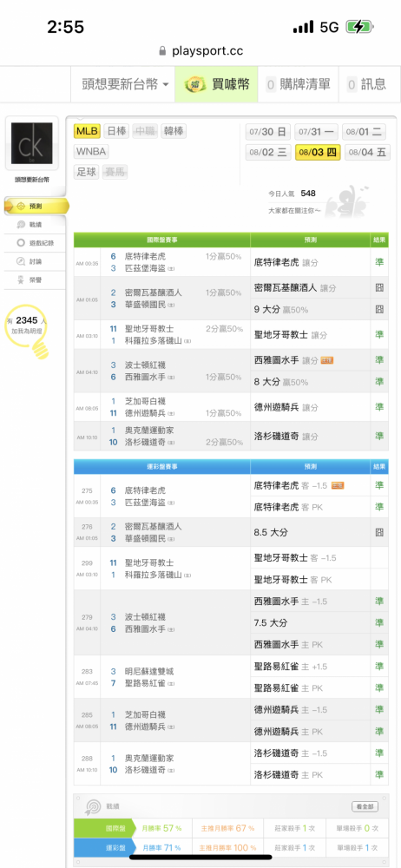Click the 運彩盤 月勝率 71% stat
The height and width of the screenshot is (868, 401).
tap(162, 847)
